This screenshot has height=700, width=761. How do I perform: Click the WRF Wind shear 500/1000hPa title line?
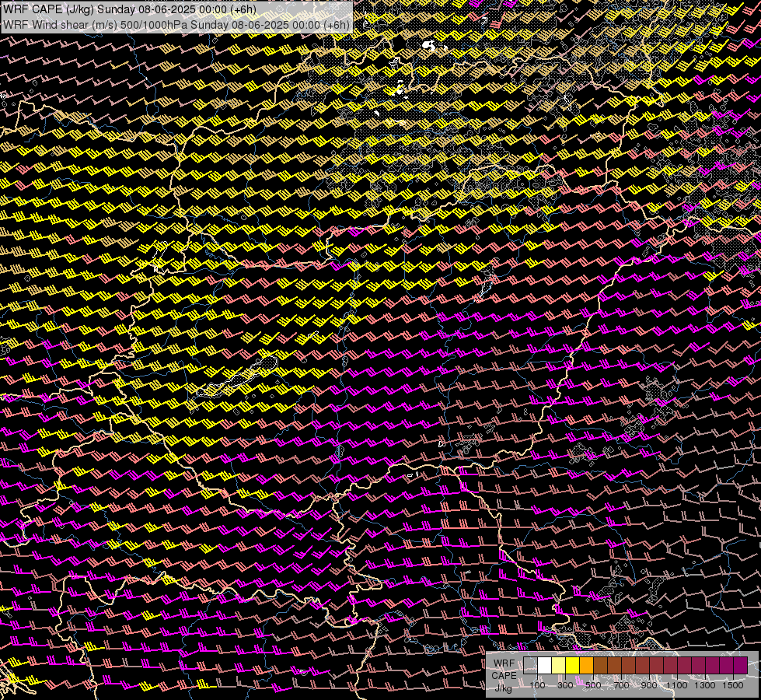click(x=176, y=25)
